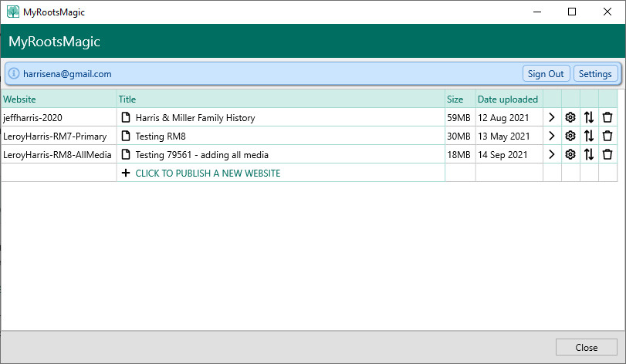Select Harris & Miller Family History title

(x=195, y=118)
